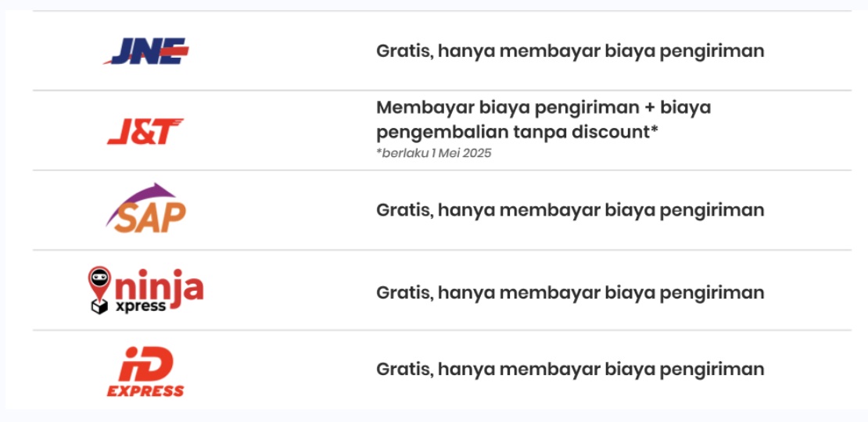Screen dimensions: 868x422
Task: Click the "*berlaku 1 Mei 2025" footnote
Action: (x=433, y=153)
